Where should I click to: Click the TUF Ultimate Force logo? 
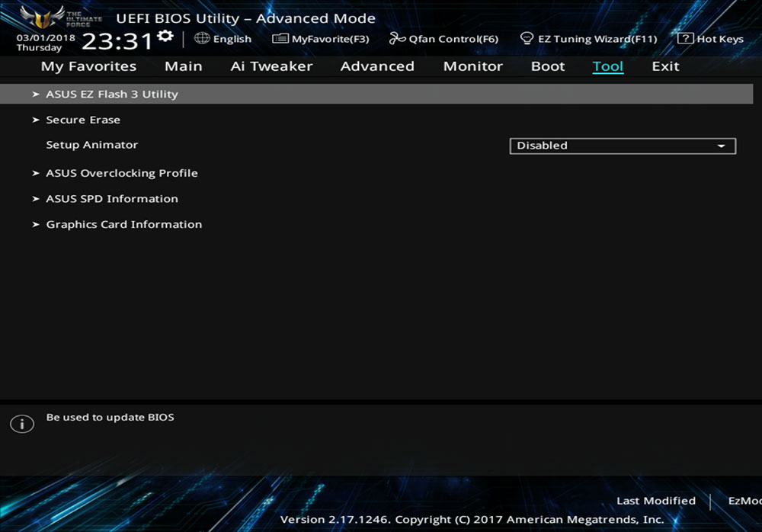pos(61,17)
